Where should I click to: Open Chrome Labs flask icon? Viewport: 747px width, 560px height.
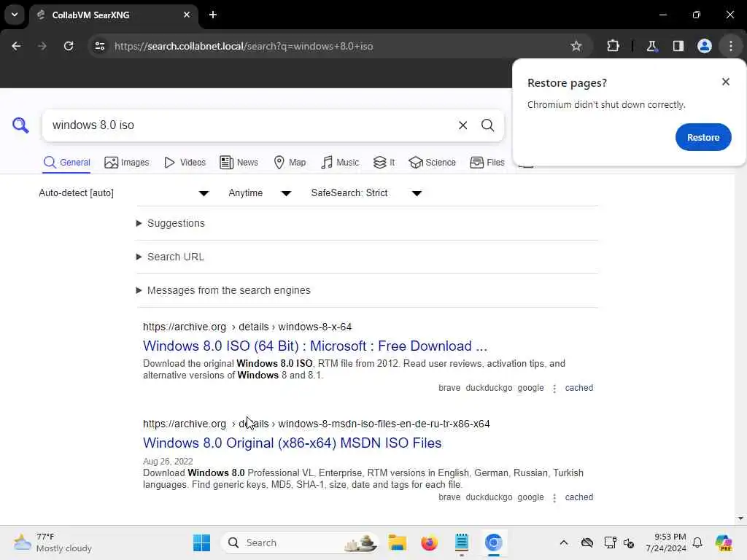651,46
